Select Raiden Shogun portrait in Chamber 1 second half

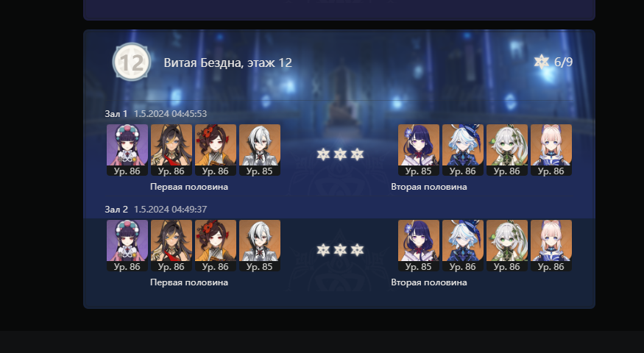pyautogui.click(x=419, y=150)
